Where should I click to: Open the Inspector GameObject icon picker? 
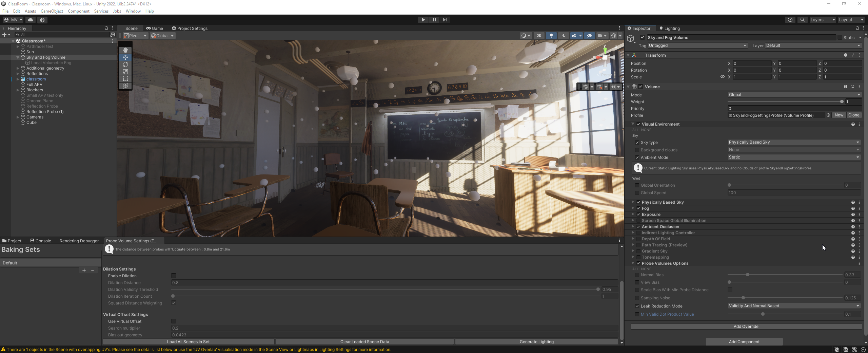[x=631, y=39]
